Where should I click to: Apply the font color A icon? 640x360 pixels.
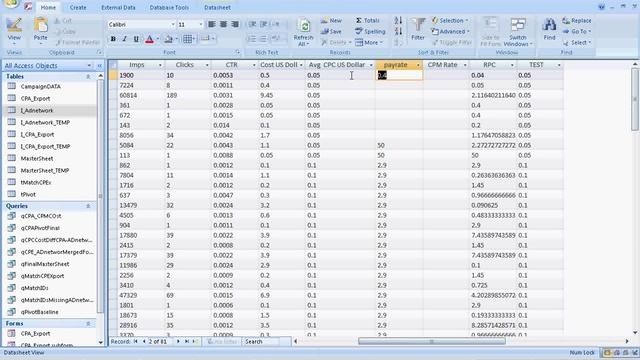pos(149,39)
